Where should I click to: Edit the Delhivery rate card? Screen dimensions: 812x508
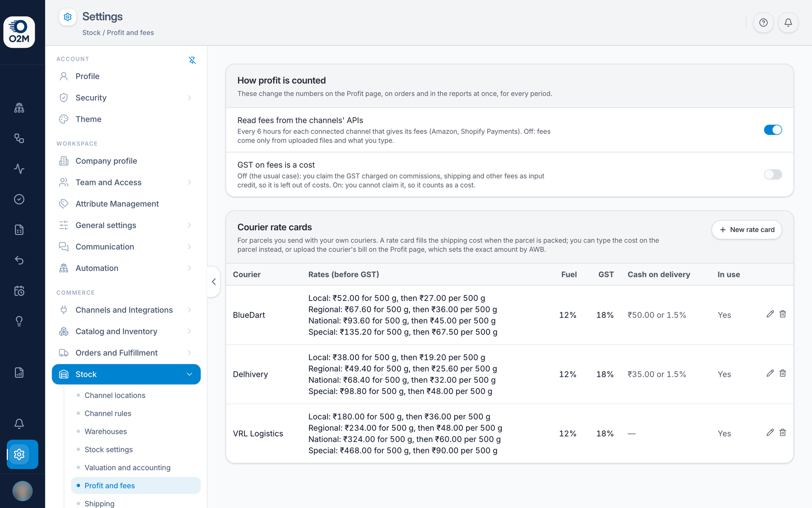coord(770,373)
